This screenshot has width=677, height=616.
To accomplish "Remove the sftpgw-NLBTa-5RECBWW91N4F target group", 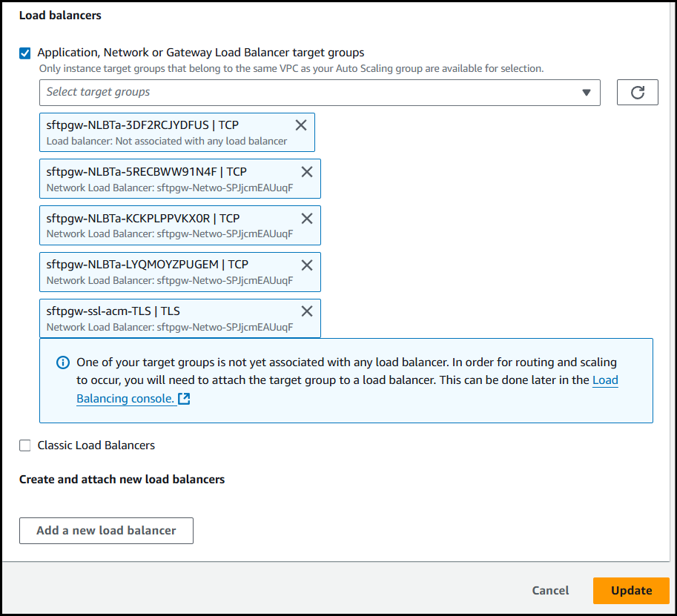I will pyautogui.click(x=307, y=172).
